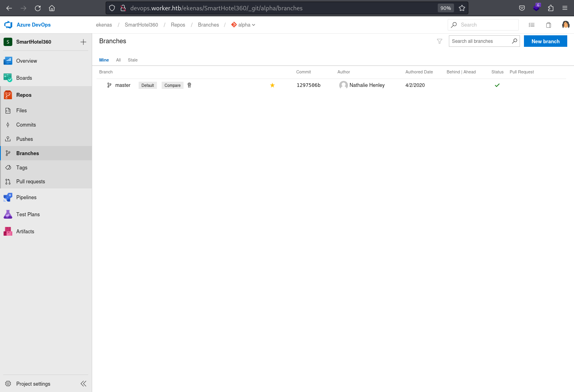Click the magnifier in branch search box
The height and width of the screenshot is (392, 574).
(x=514, y=41)
